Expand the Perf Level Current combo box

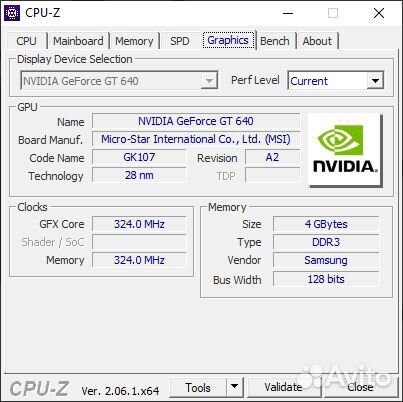(x=336, y=81)
